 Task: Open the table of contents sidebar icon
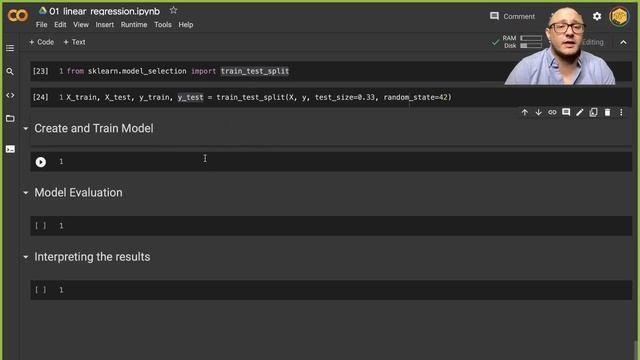[x=10, y=48]
